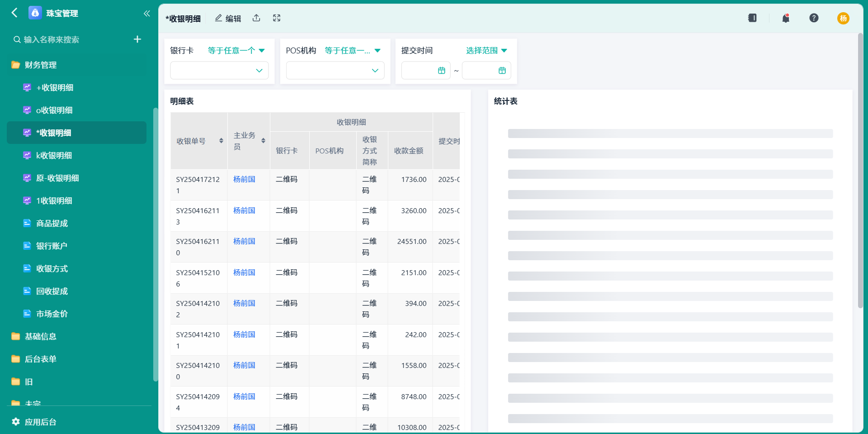Click order number SY2504142102
This screenshot has height=434, width=868.
pyautogui.click(x=198, y=309)
